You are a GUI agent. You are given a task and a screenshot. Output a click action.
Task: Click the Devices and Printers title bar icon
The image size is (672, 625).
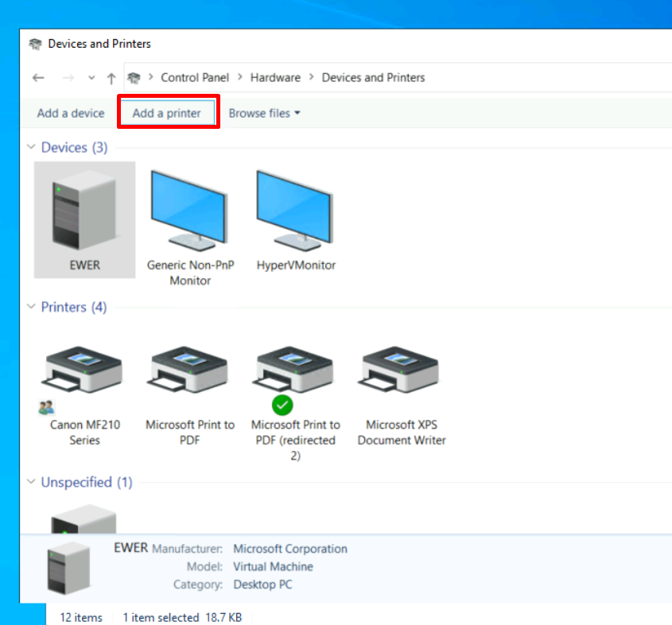pyautogui.click(x=35, y=44)
